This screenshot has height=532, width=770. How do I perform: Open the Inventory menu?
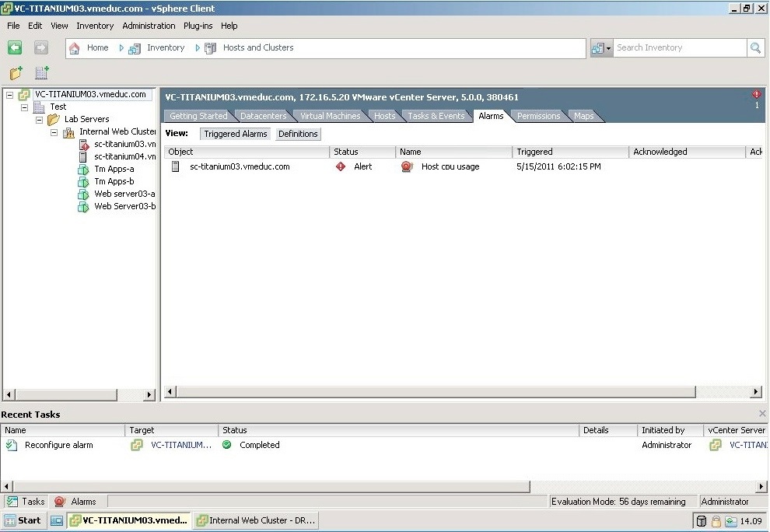tap(95, 26)
